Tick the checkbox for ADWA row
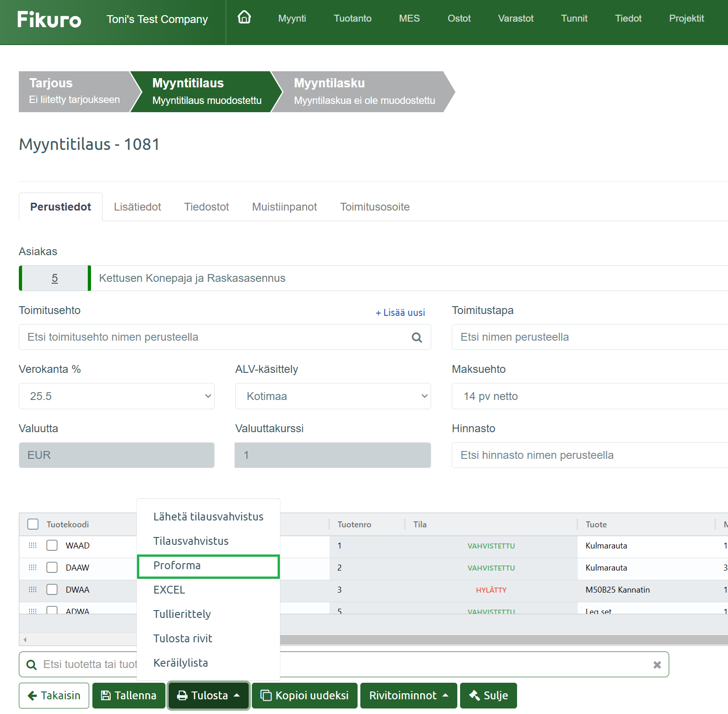 coord(52,610)
